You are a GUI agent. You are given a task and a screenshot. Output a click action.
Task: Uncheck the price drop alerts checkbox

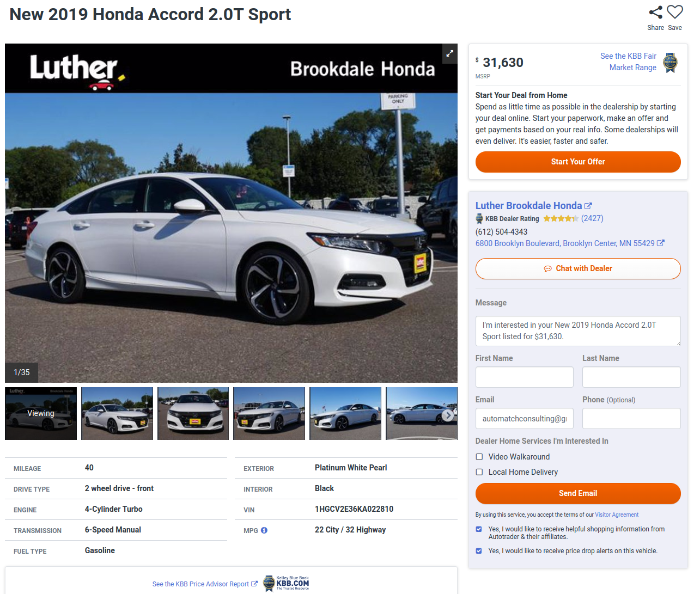click(479, 551)
